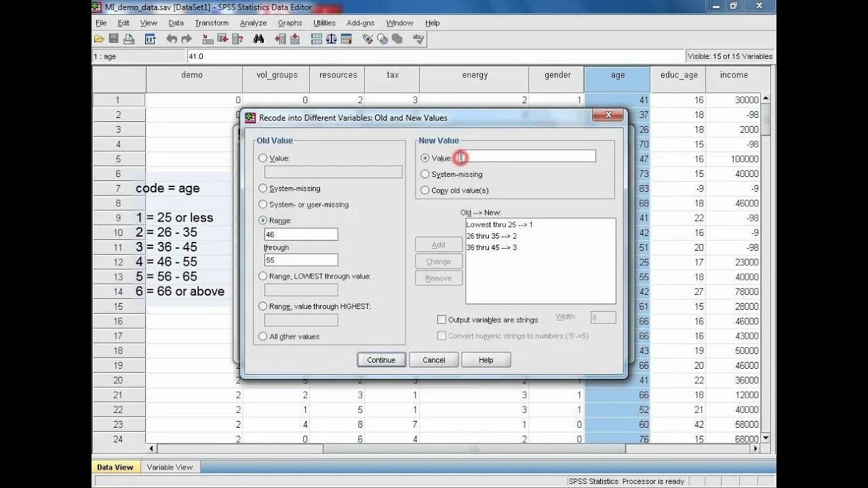Click the Go to variable icon
Viewport: 868px width, 488px height.
coord(222,39)
